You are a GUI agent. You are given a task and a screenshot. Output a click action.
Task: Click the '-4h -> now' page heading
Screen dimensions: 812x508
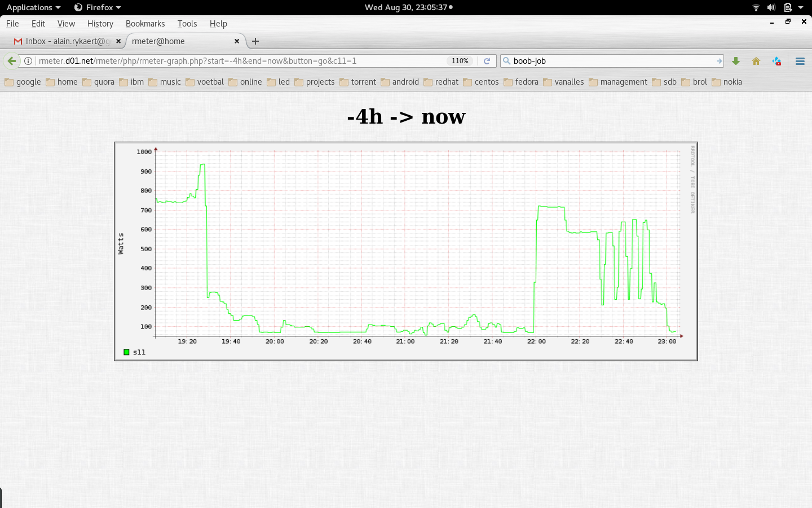point(406,116)
